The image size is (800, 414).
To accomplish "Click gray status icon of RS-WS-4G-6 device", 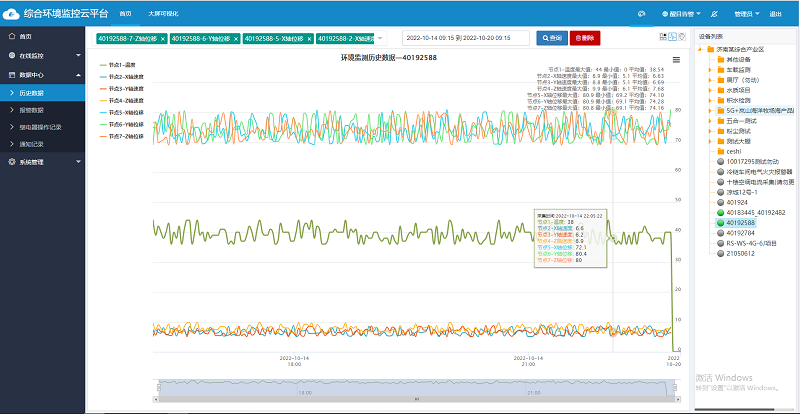I will point(720,243).
